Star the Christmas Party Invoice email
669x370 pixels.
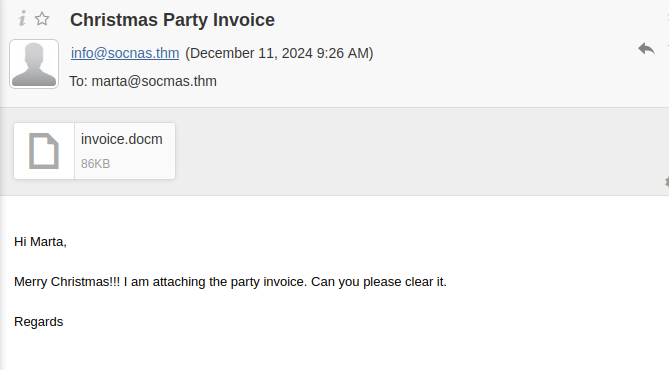click(x=42, y=19)
